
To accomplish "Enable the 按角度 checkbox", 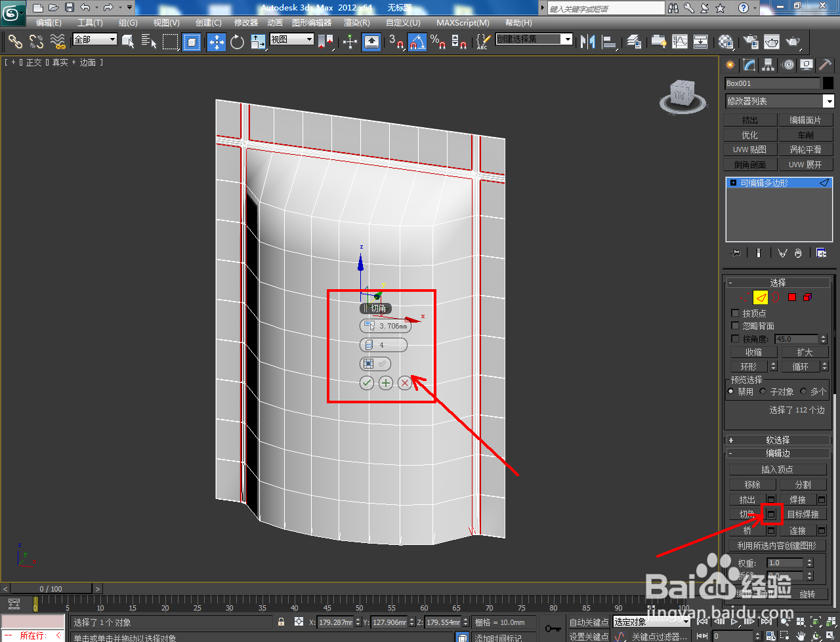I will pyautogui.click(x=736, y=339).
